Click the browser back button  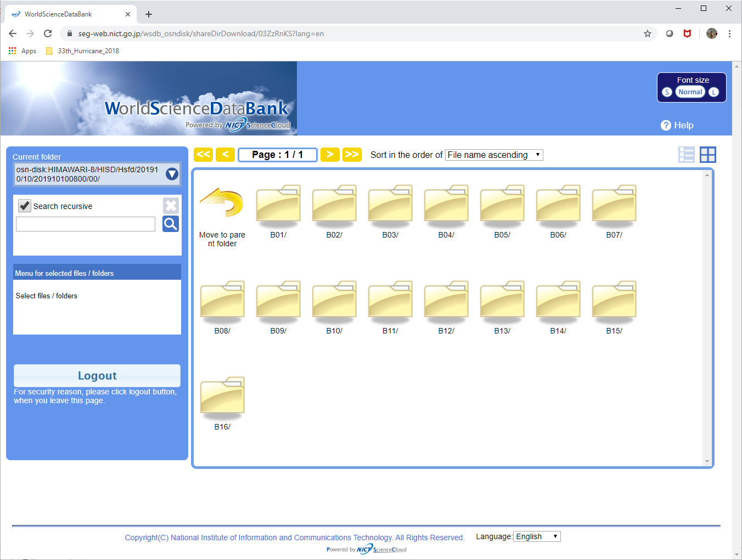pos(13,33)
